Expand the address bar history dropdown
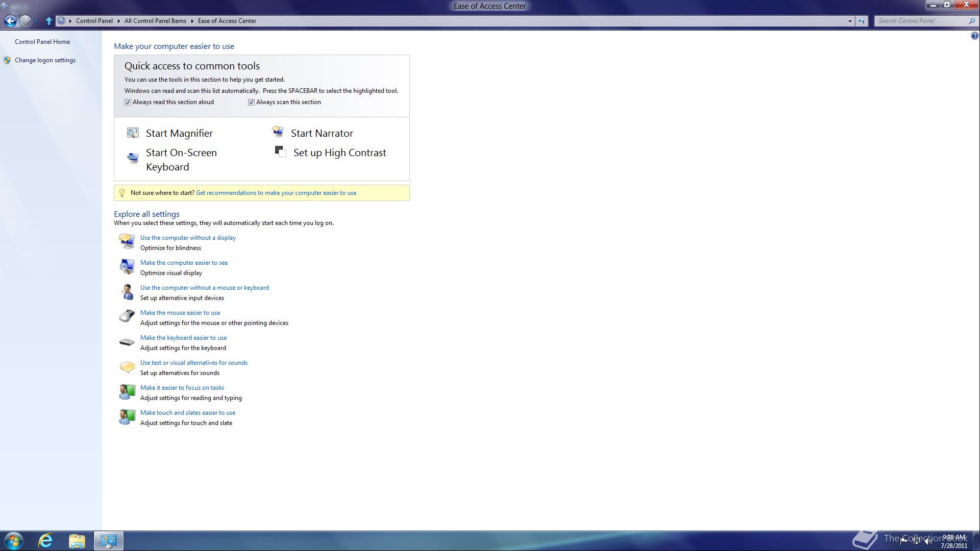The width and height of the screenshot is (980, 551). point(850,21)
